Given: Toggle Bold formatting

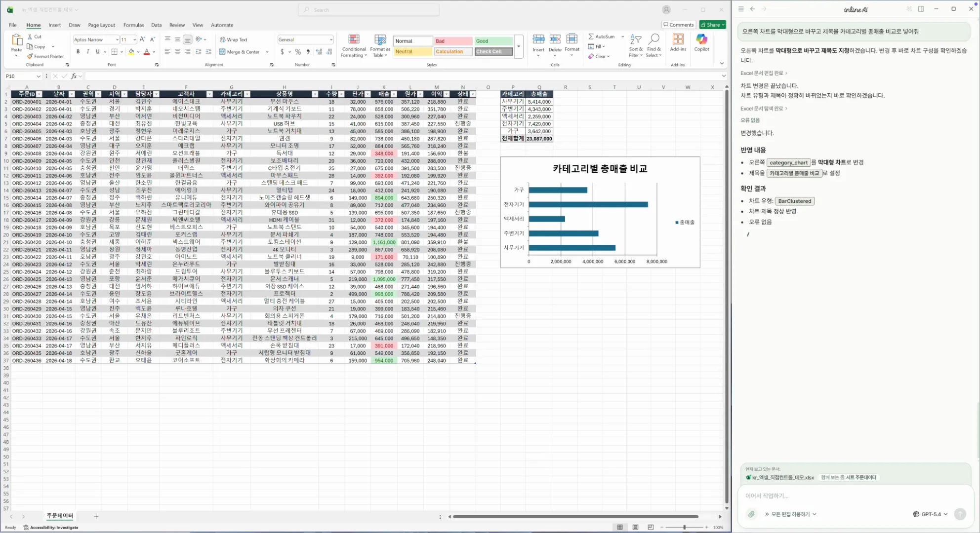Looking at the screenshot, I should tap(78, 52).
